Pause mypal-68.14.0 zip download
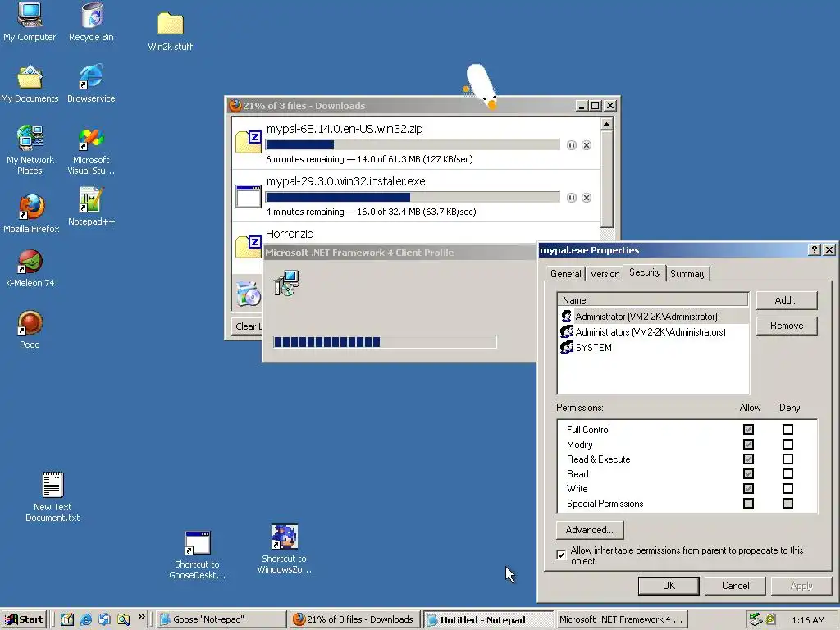 click(x=572, y=145)
